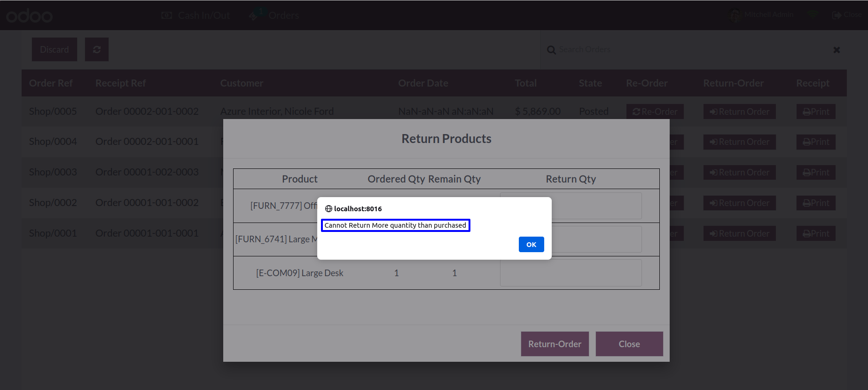The height and width of the screenshot is (390, 868).
Task: Open the Cash In/Out menu
Action: pos(195,15)
